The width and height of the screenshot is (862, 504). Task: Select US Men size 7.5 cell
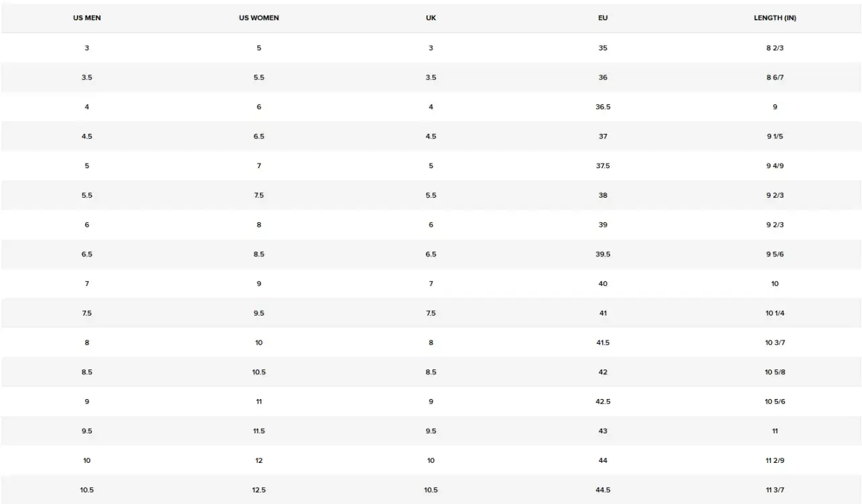tap(87, 313)
